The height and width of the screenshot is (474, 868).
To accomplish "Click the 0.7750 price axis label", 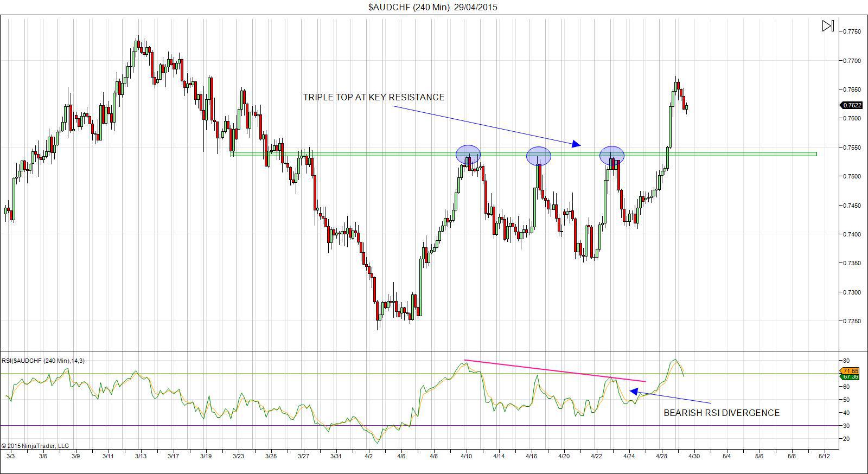I will pyautogui.click(x=852, y=32).
